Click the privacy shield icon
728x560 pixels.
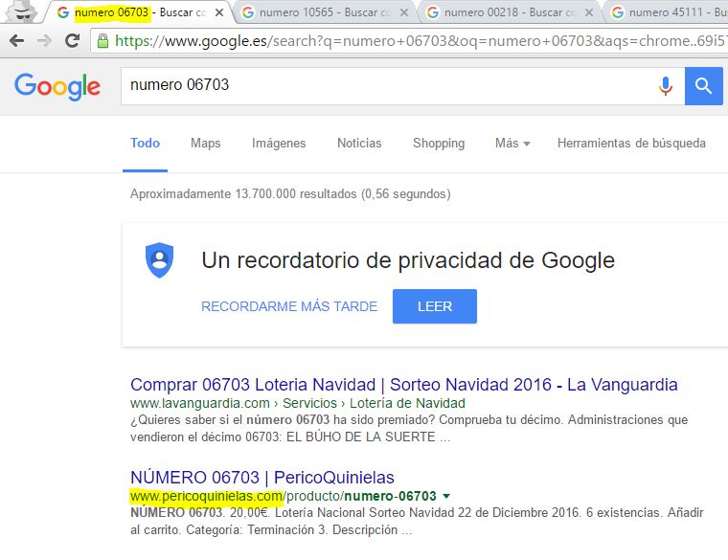point(159,260)
